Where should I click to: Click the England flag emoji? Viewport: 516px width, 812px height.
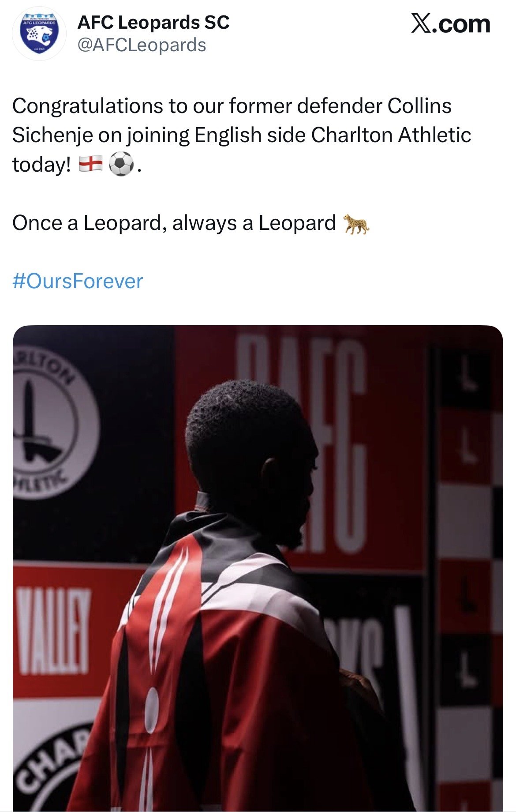[x=90, y=165]
